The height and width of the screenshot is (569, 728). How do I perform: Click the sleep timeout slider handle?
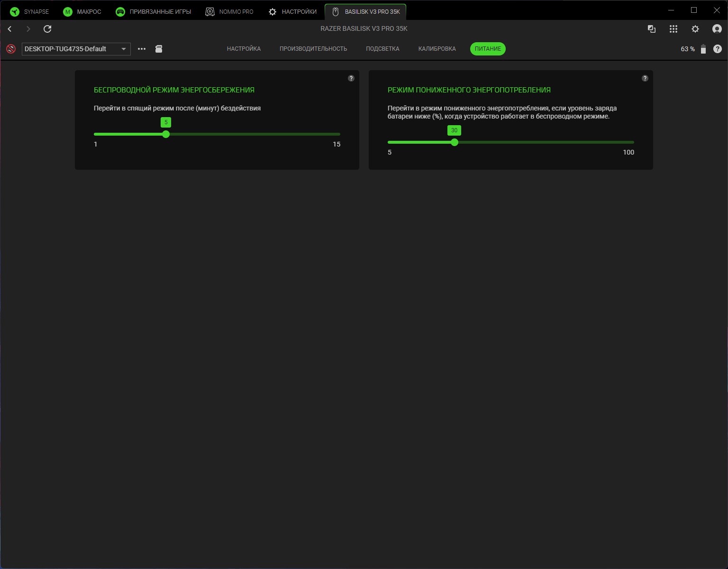tap(166, 134)
